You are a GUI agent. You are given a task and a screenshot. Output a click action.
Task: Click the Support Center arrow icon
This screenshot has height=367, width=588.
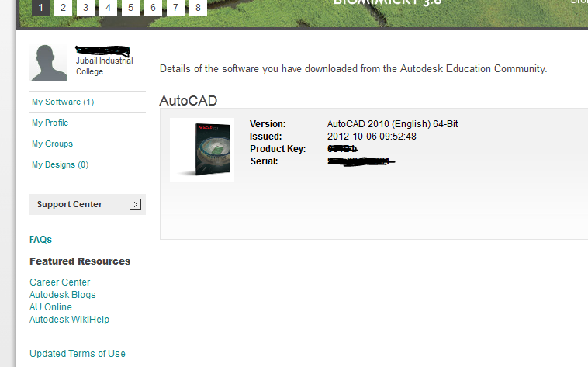click(135, 205)
